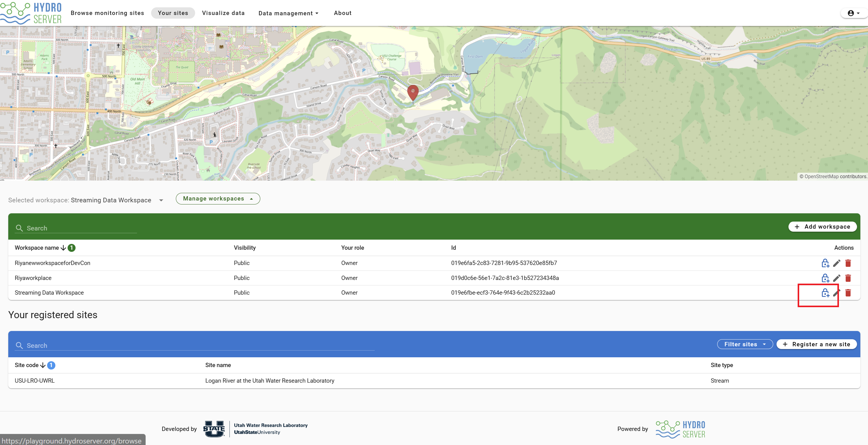868x445 pixels.
Task: Open the Filter sites dropdown
Action: coord(745,344)
